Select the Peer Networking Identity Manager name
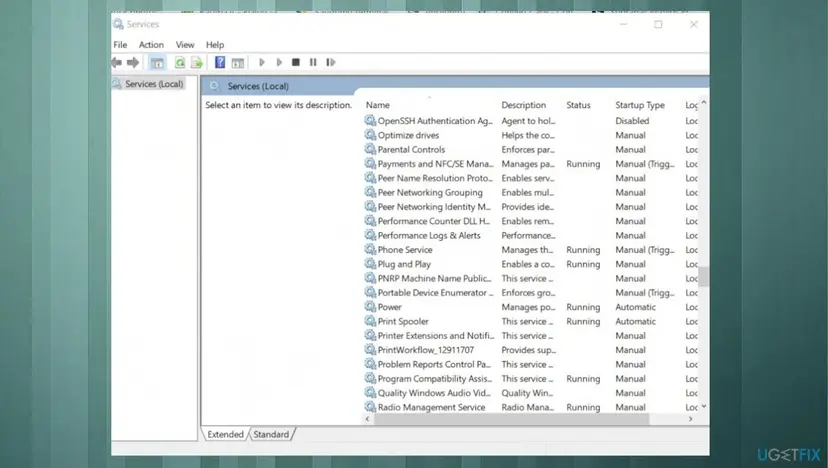The height and width of the screenshot is (468, 828). click(x=434, y=207)
